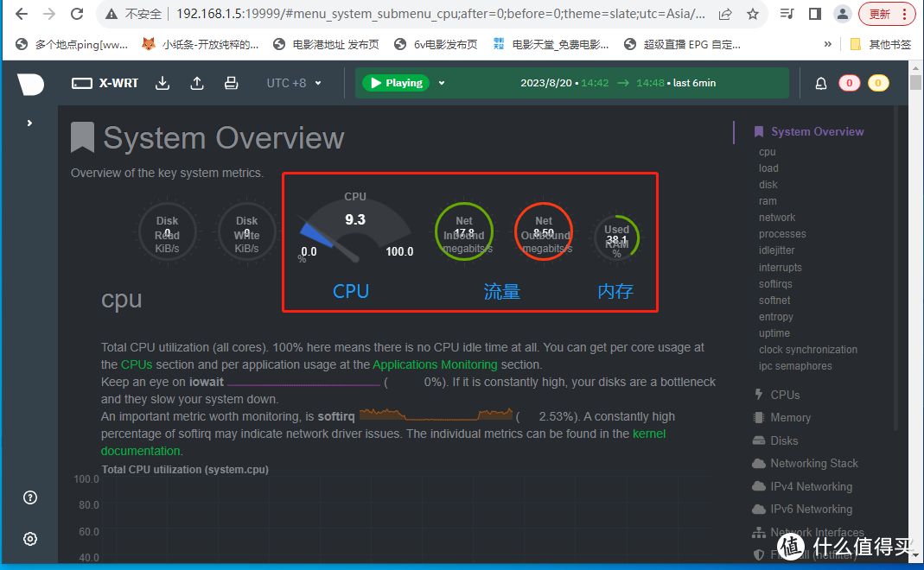The height and width of the screenshot is (570, 924).
Task: Open the alarms bell icon
Action: (x=821, y=84)
